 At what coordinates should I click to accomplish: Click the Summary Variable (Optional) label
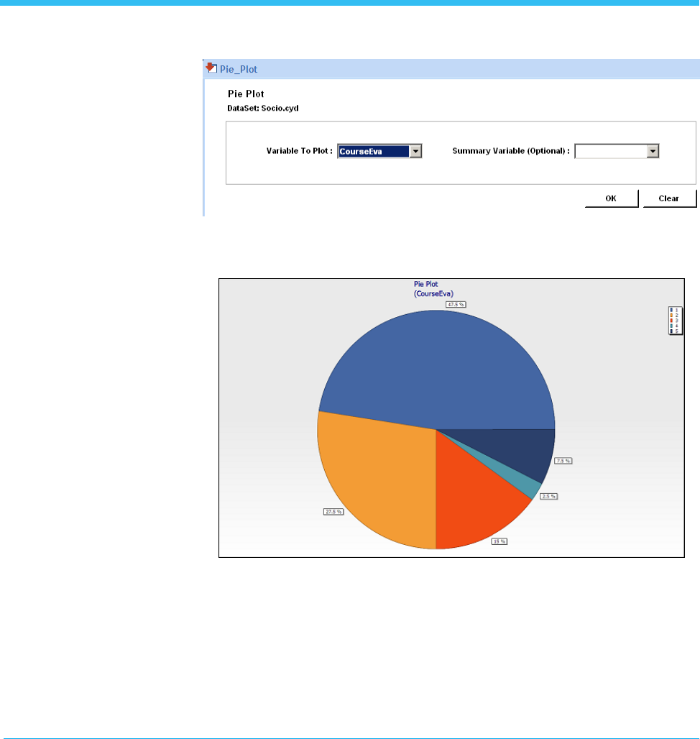click(511, 151)
